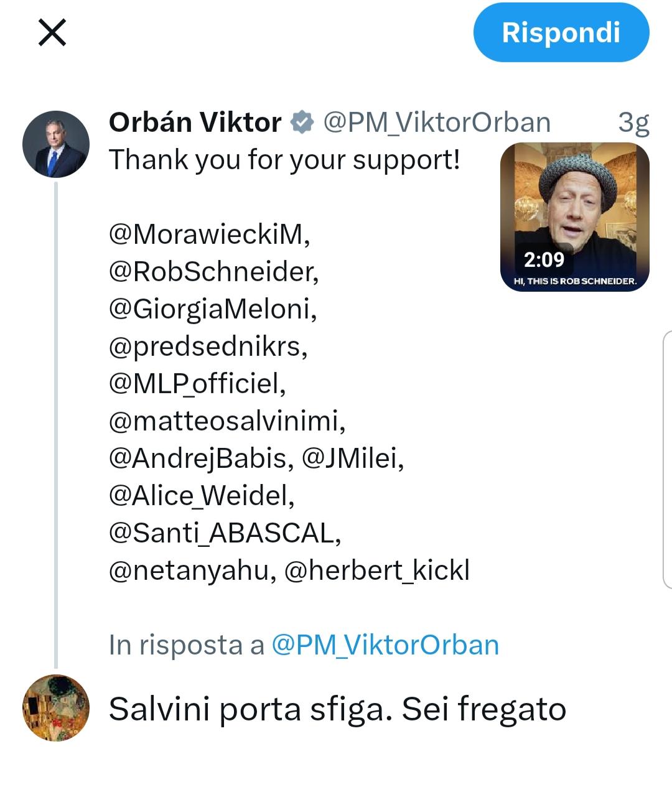Click the Orbán Viktor display name
672x792 pixels.
(x=195, y=123)
